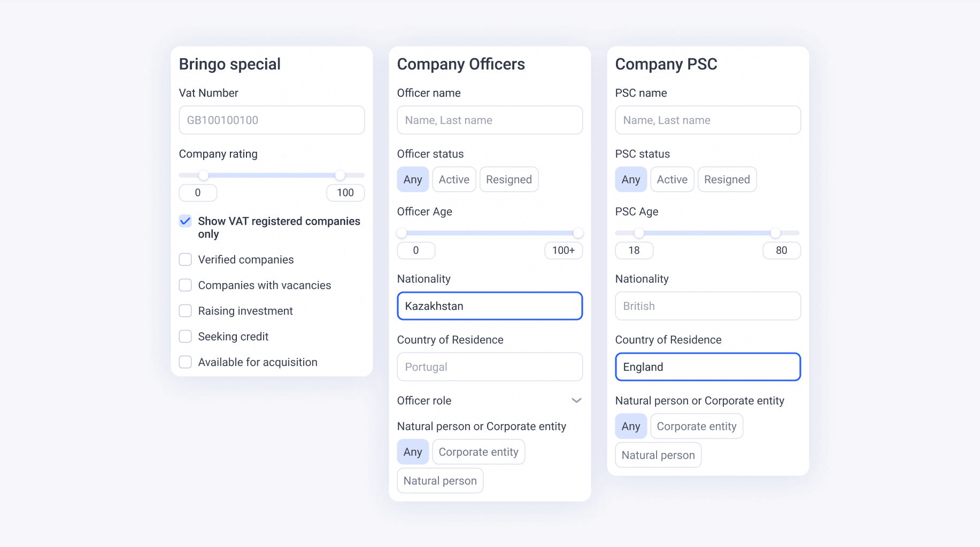980x547 pixels.
Task: Expand the Officer role chevron
Action: tap(576, 401)
